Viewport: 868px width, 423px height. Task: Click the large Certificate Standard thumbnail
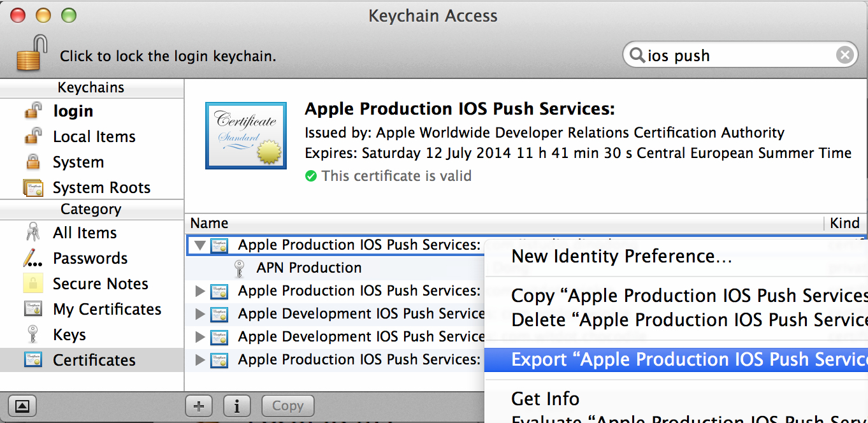tap(246, 136)
